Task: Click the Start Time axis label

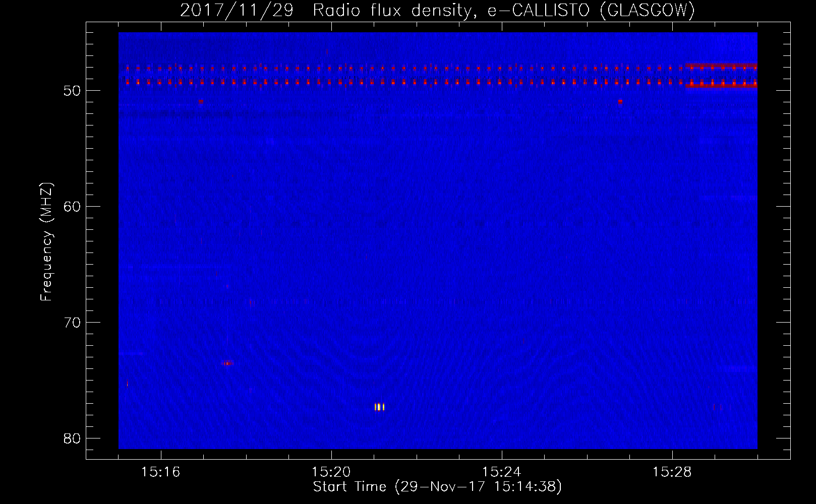Action: tap(437, 487)
